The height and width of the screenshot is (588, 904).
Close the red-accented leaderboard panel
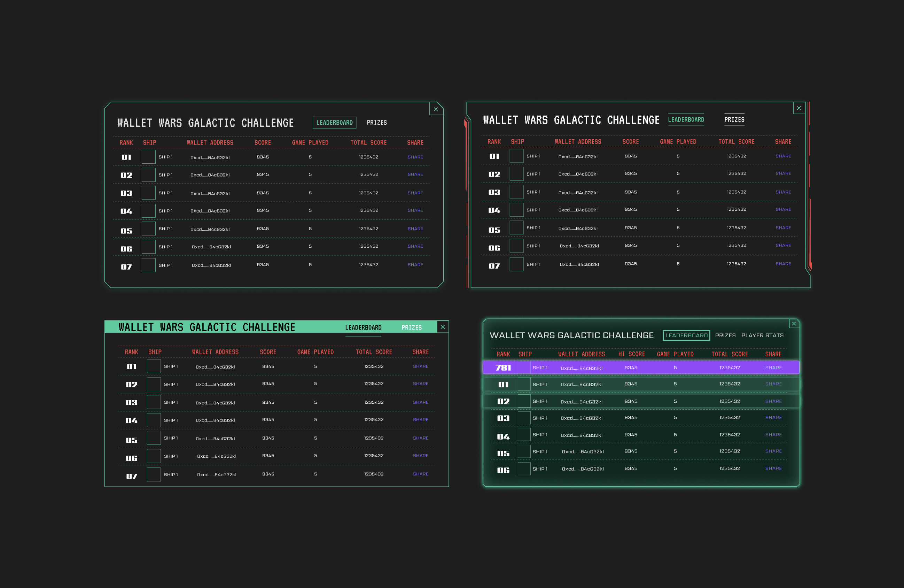(x=799, y=108)
